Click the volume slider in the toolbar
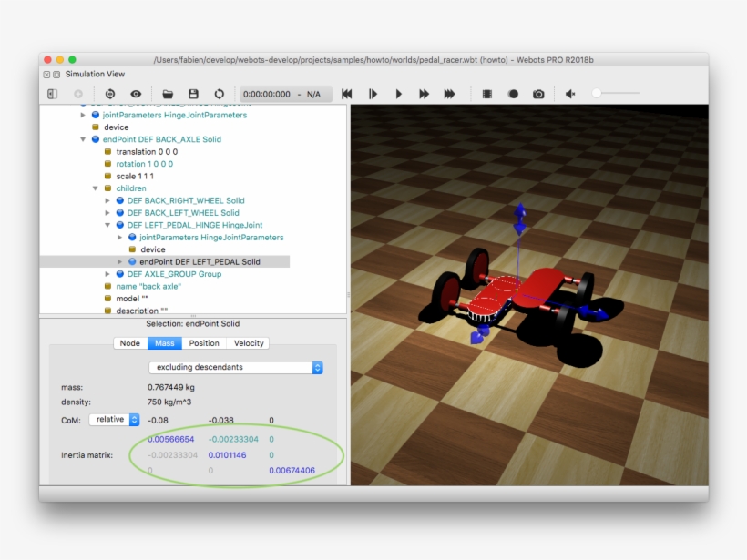747x560 pixels. click(x=616, y=94)
